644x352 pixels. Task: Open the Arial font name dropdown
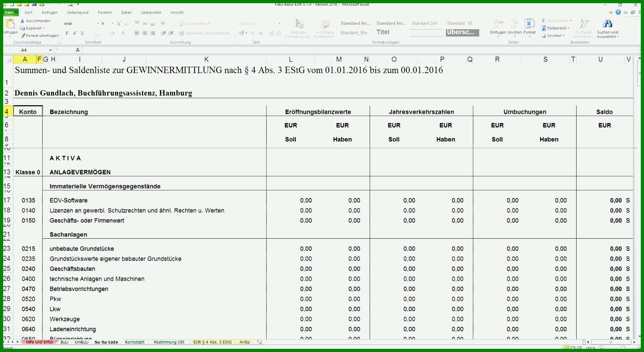tap(98, 24)
